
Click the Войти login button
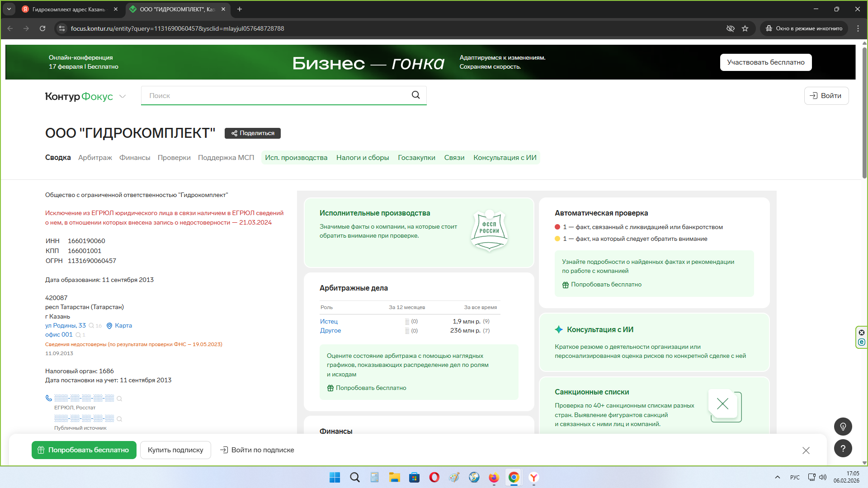point(826,96)
